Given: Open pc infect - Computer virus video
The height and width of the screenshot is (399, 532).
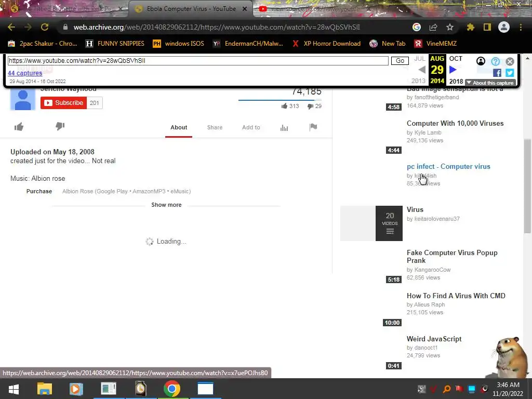Looking at the screenshot, I should coord(448,167).
